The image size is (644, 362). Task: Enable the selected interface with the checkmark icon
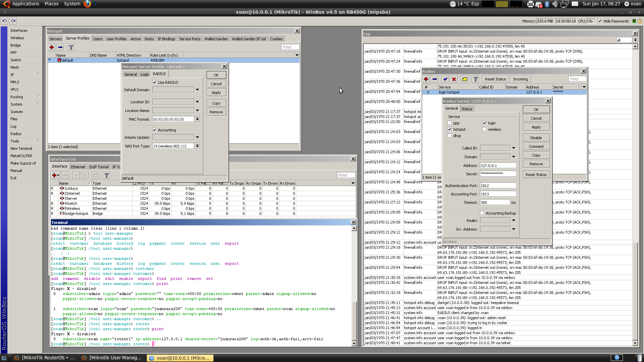[76, 175]
